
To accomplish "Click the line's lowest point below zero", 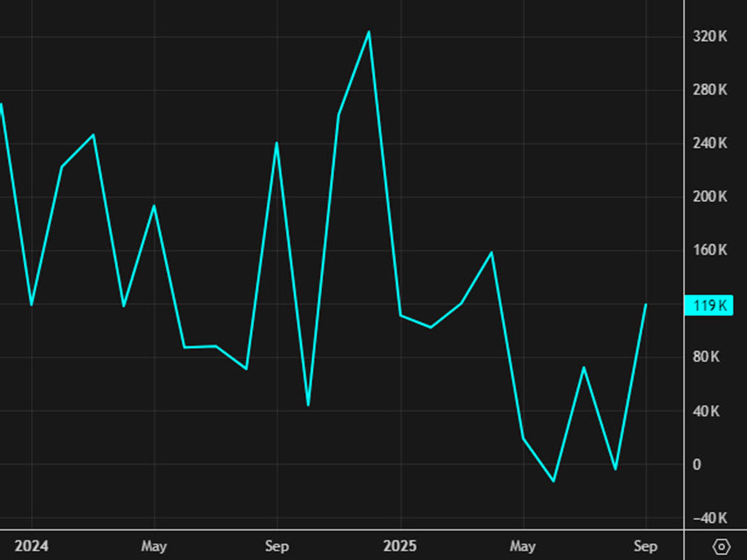I will pos(554,480).
